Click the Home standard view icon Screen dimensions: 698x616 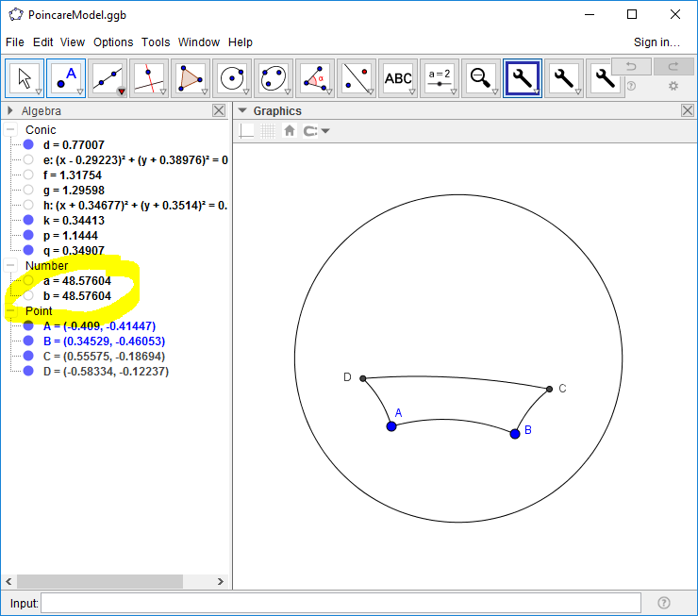tap(290, 131)
